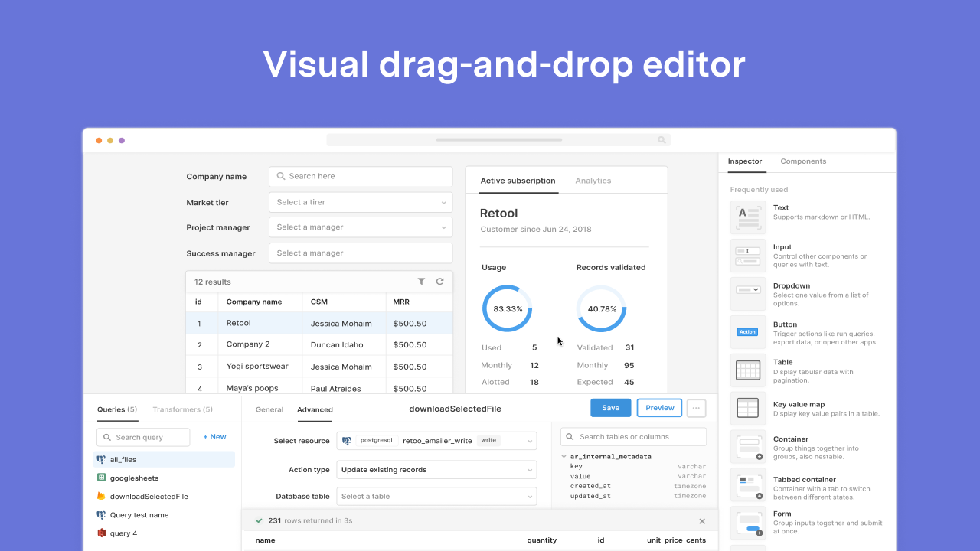Select the Text component icon
Screen dimensions: 980x551
(x=748, y=217)
